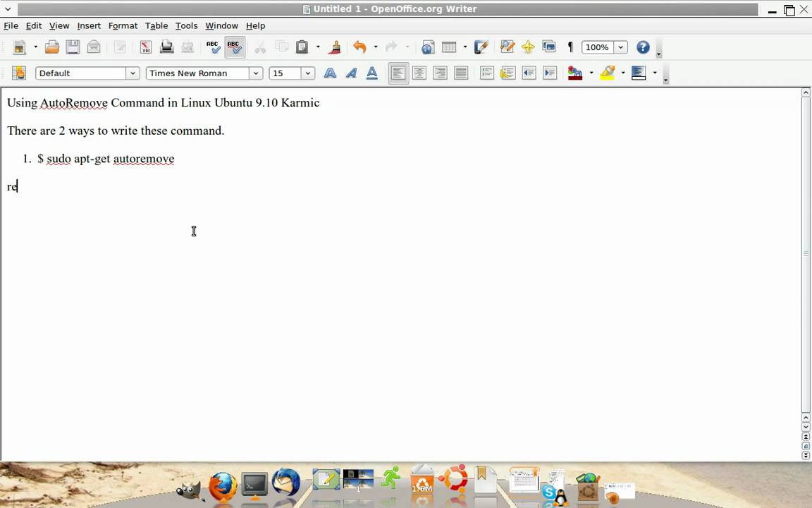Viewport: 812px width, 508px height.
Task: Open the Gallery icon
Action: pyautogui.click(x=549, y=47)
